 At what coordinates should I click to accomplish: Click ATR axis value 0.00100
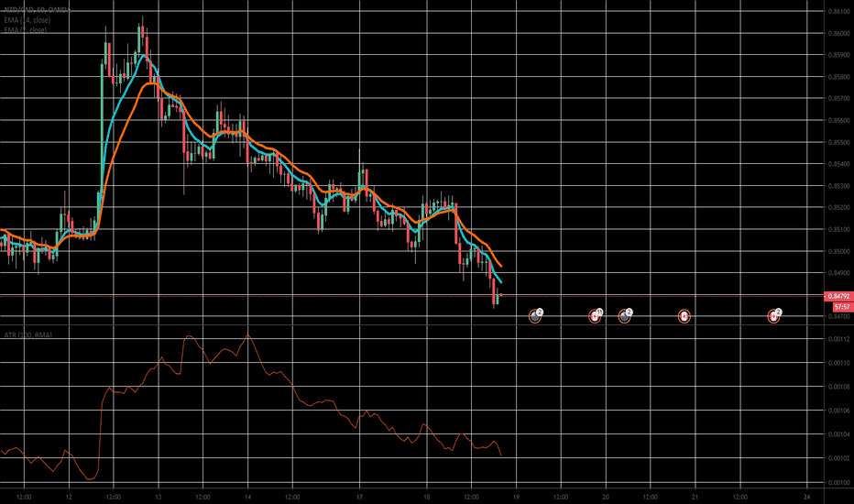[x=838, y=482]
